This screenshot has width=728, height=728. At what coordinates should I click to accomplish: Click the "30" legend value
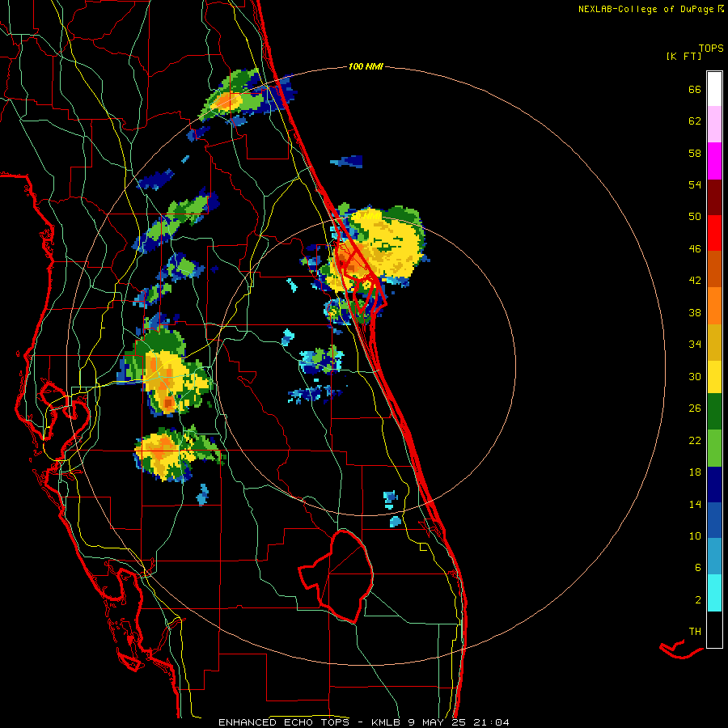pyautogui.click(x=695, y=376)
